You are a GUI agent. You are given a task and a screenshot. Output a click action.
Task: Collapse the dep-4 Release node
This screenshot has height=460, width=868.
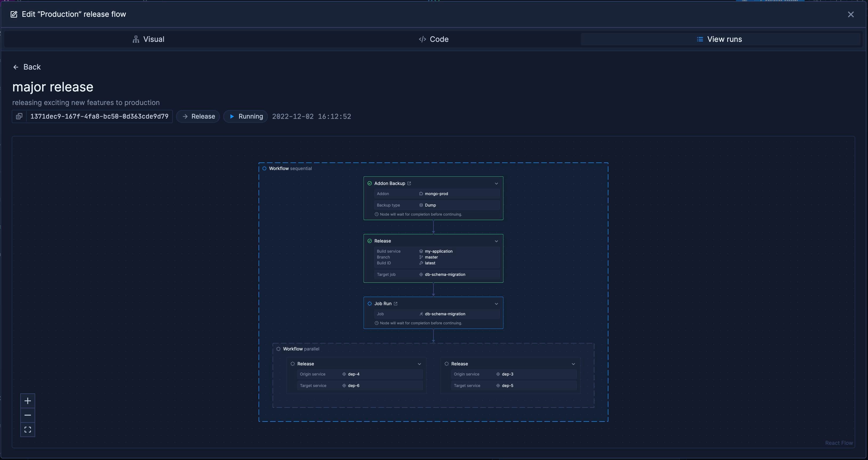pos(420,364)
